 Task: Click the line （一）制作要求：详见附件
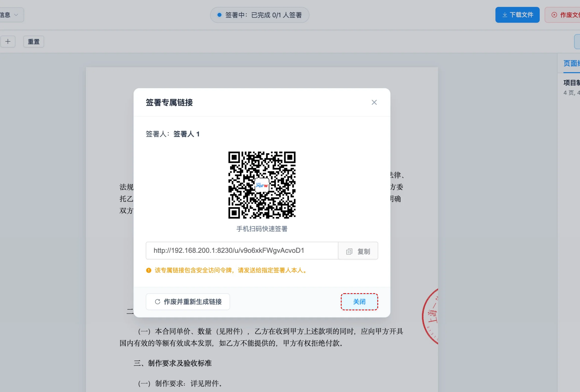[180, 384]
